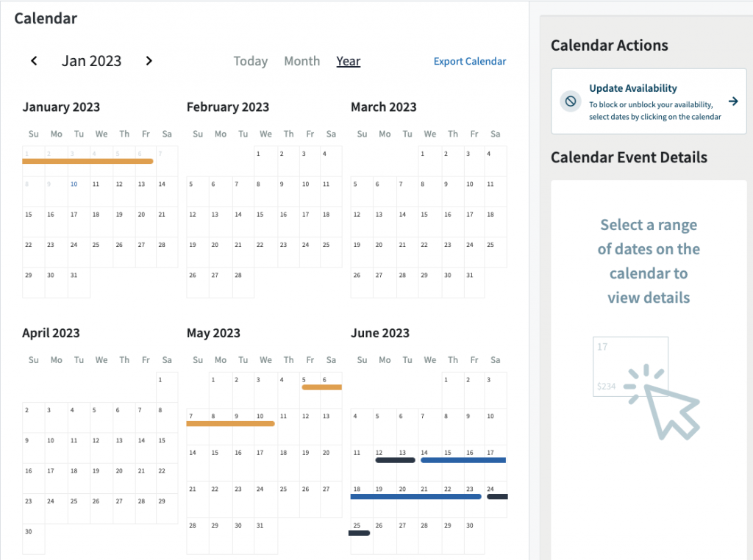Select blue event bar on June 14-17
The width and height of the screenshot is (753, 560).
463,460
